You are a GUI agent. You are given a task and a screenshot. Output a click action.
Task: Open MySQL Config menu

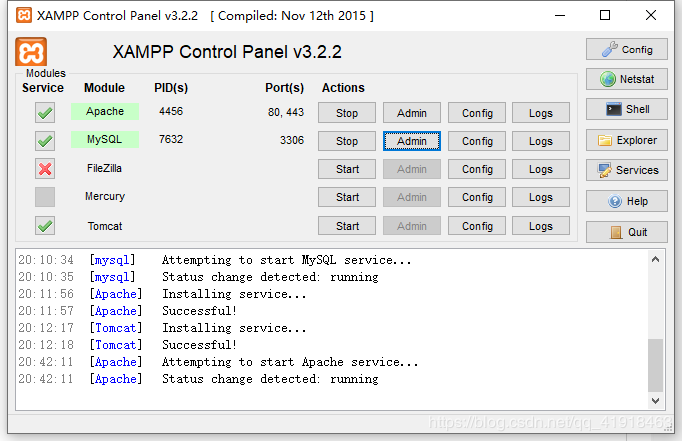477,141
